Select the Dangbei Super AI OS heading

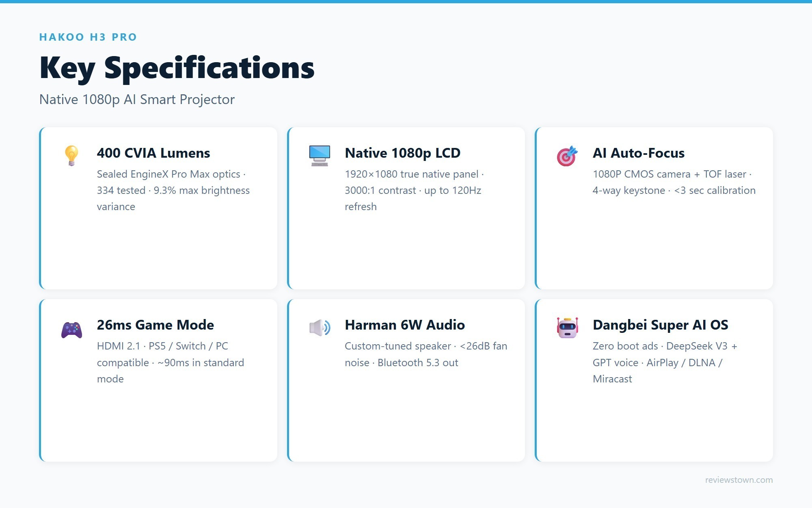[x=660, y=325]
